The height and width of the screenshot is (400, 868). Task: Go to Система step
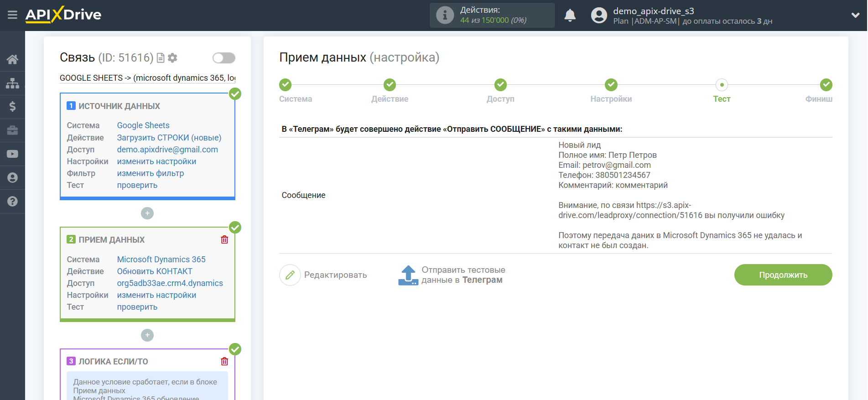pyautogui.click(x=286, y=85)
